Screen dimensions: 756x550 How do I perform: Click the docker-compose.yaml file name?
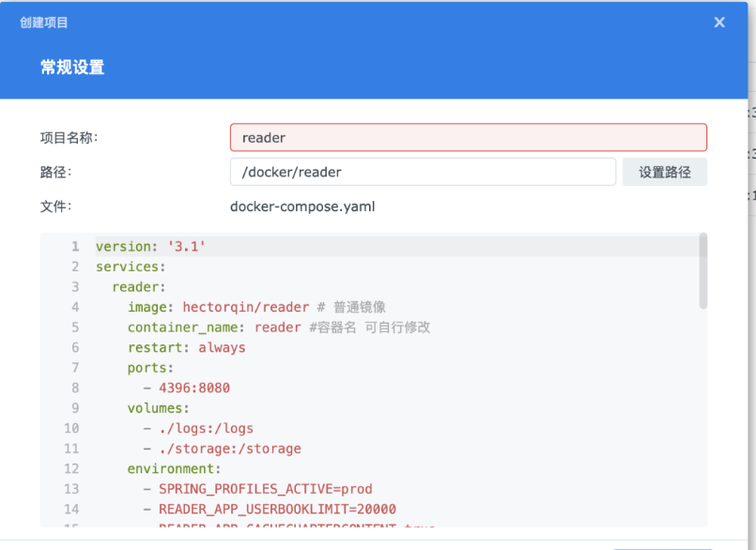302,206
